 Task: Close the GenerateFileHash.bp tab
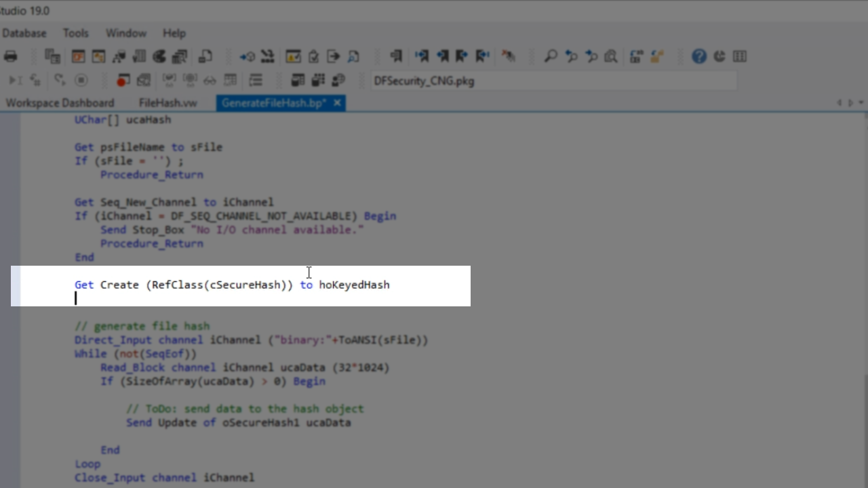pyautogui.click(x=337, y=103)
